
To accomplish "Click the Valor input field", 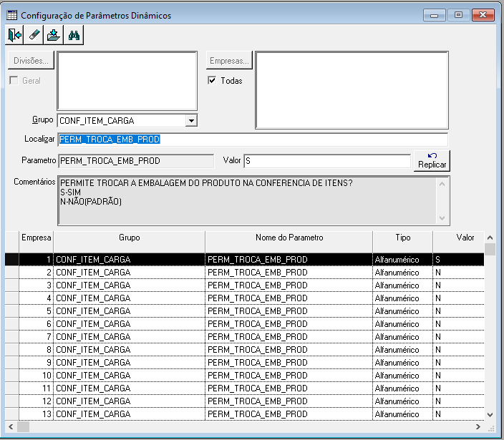I will [327, 160].
